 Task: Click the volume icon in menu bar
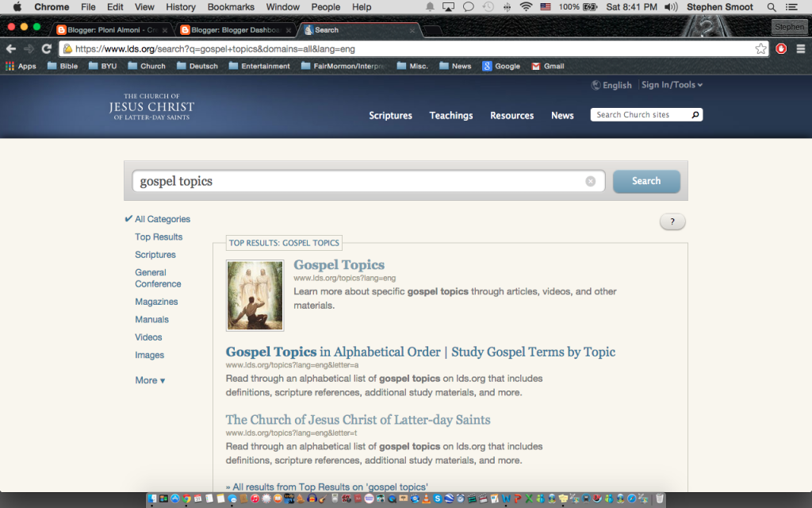point(671,7)
